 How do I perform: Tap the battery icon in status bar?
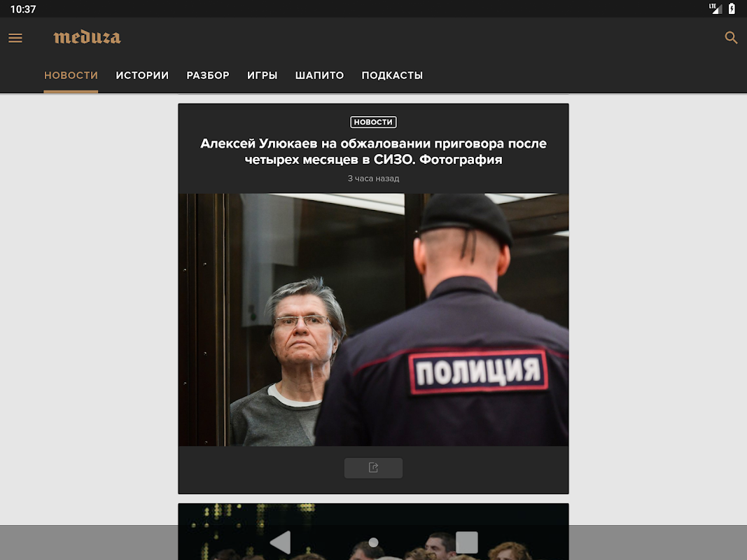click(732, 8)
